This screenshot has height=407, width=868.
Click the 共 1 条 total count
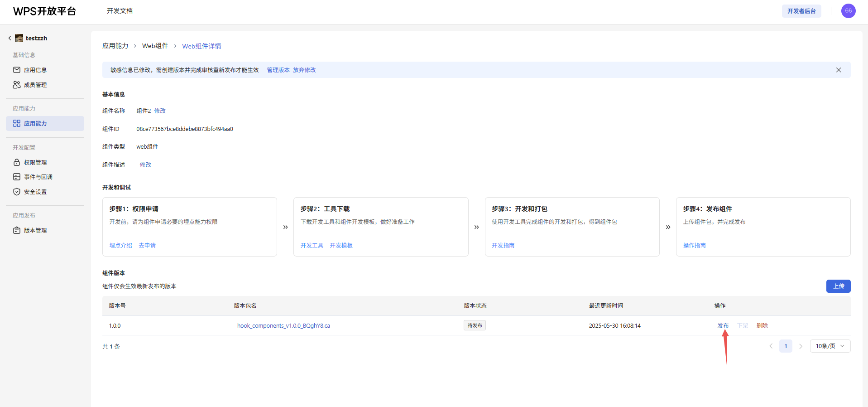(111, 346)
